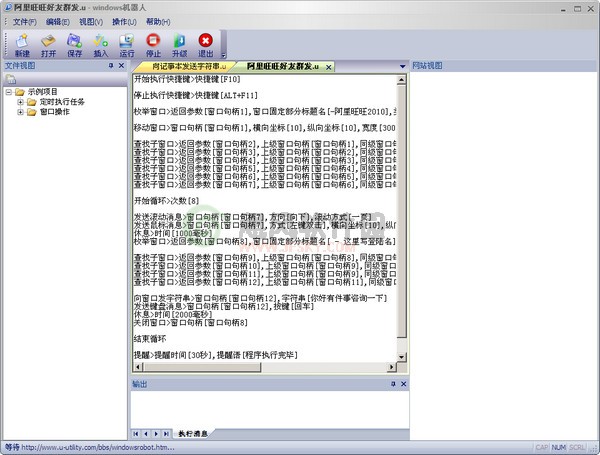Image resolution: width=600 pixels, height=455 pixels.
Task: Select 阿里旺旺好友群发.u tab
Action: click(282, 67)
